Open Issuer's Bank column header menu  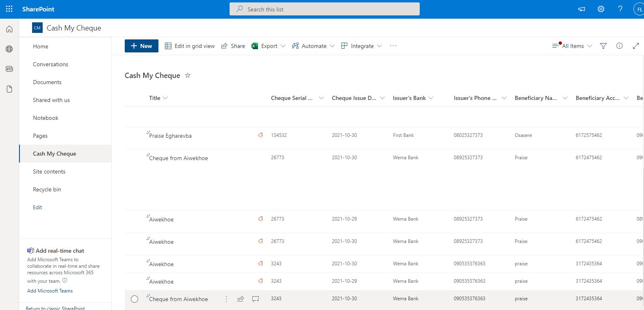coord(413,98)
